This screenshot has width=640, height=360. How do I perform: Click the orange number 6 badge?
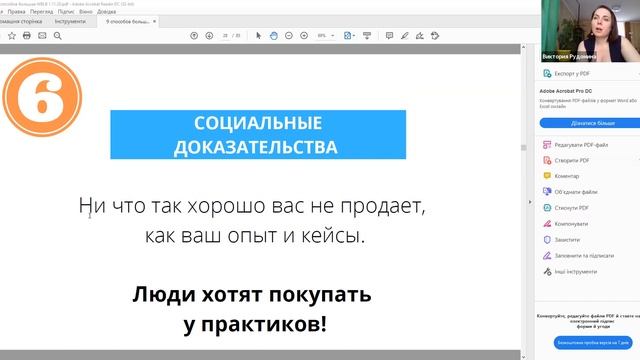[x=42, y=97]
